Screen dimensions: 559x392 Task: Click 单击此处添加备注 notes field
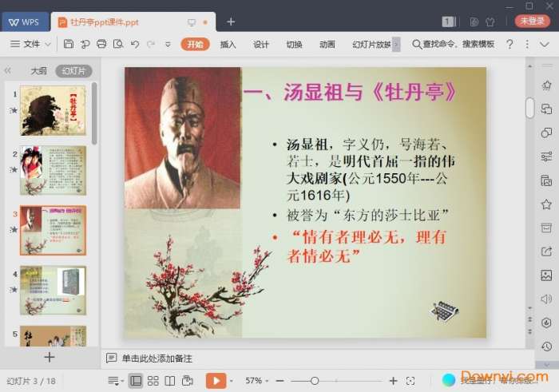pos(157,358)
